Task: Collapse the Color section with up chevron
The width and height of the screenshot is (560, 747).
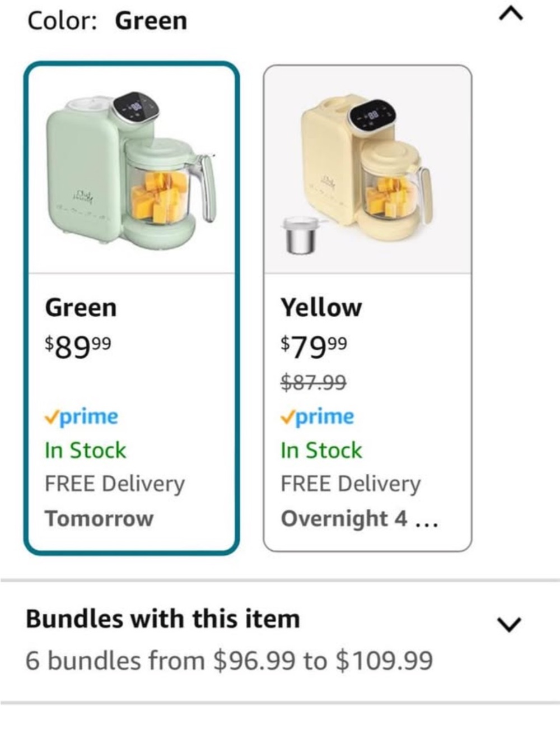Action: point(511,14)
